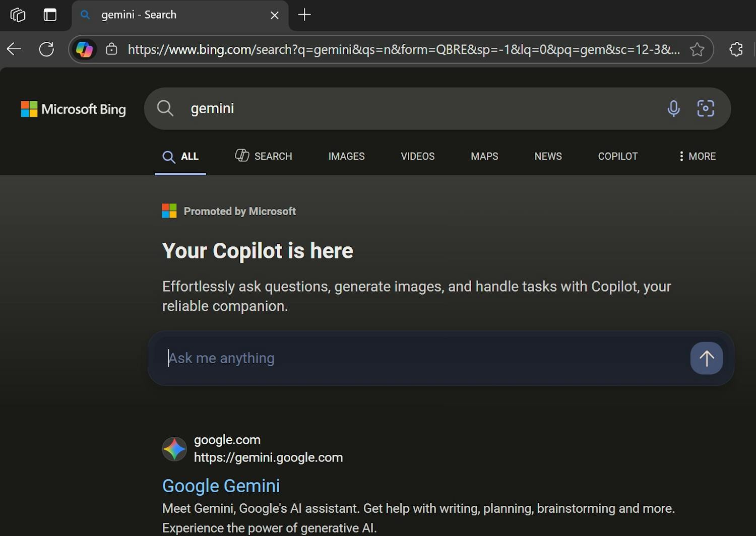Open the NEWS search results

pyautogui.click(x=548, y=156)
